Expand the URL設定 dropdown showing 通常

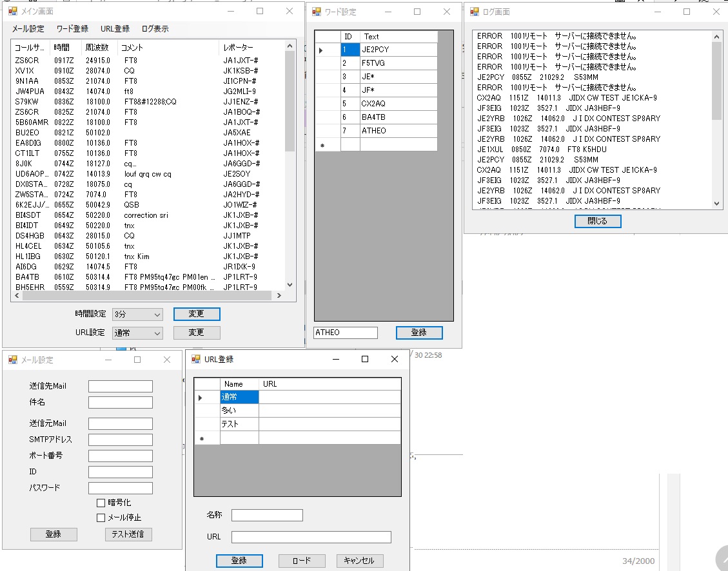tap(137, 333)
